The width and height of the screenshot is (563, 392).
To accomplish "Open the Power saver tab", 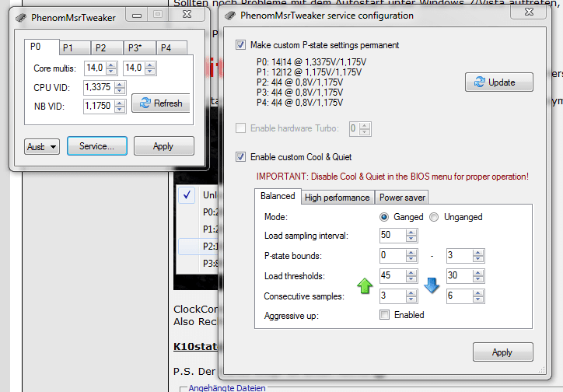I will pyautogui.click(x=402, y=198).
